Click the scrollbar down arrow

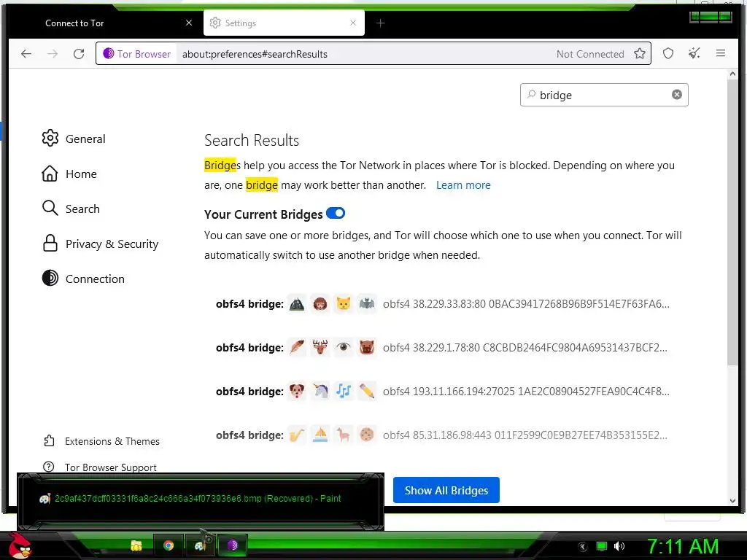click(732, 500)
